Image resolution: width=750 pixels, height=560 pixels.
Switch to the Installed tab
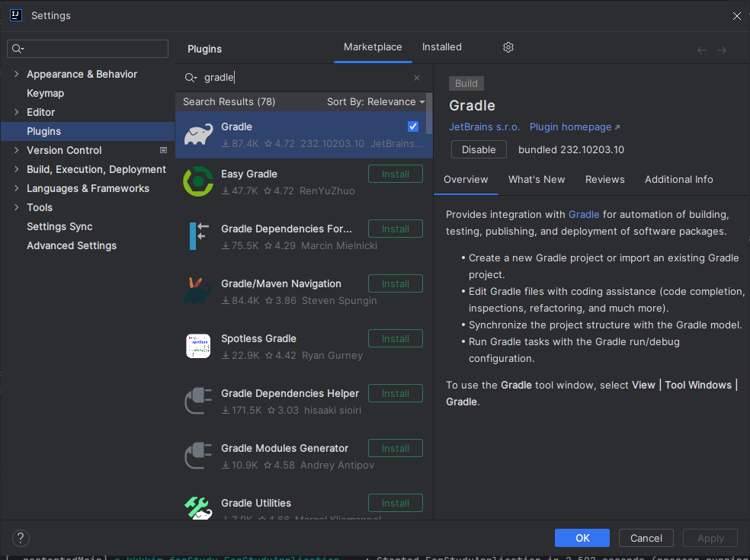441,47
